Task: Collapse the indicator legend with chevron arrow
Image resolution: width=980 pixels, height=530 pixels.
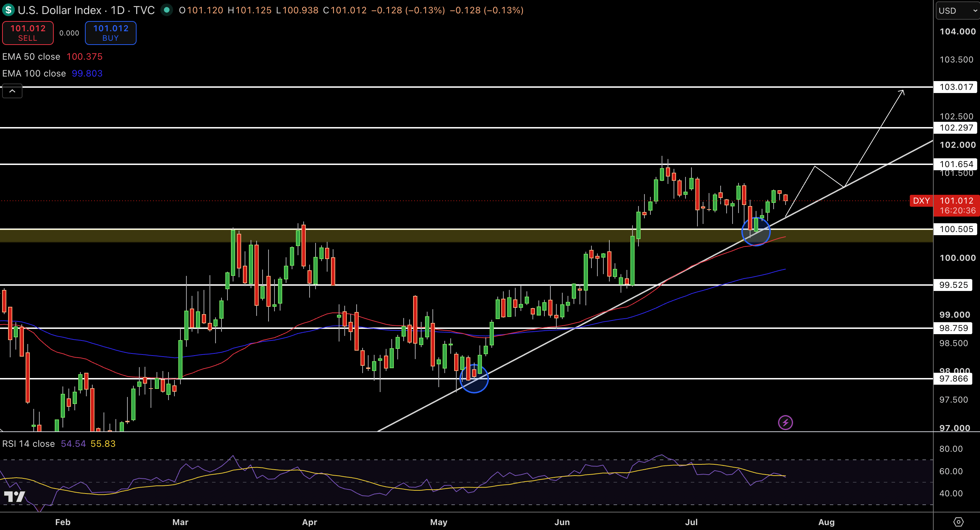Action: point(12,91)
